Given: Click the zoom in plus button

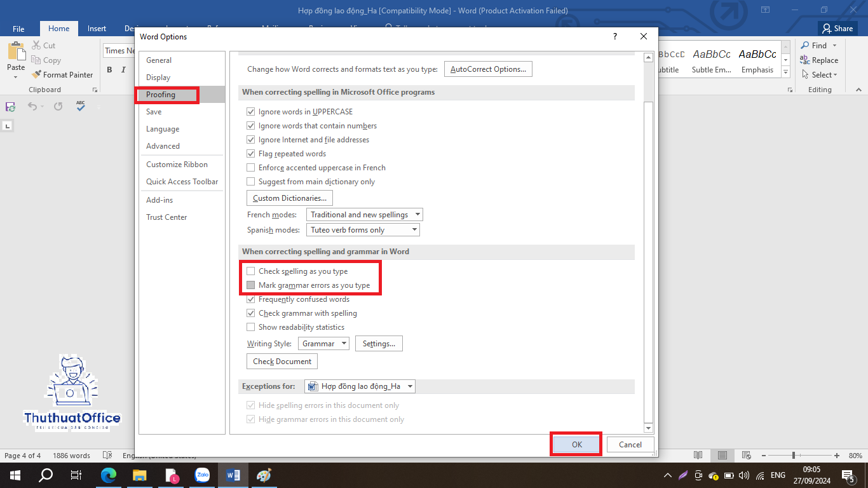Looking at the screenshot, I should (837, 456).
